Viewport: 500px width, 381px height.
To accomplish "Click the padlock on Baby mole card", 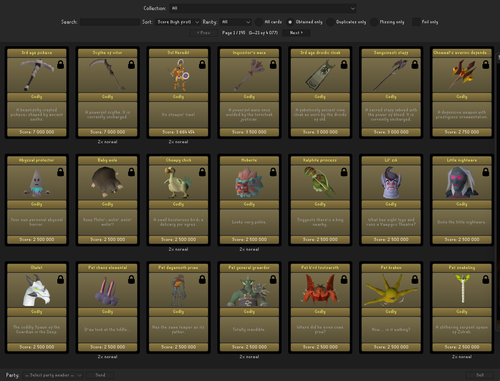I will (x=131, y=172).
